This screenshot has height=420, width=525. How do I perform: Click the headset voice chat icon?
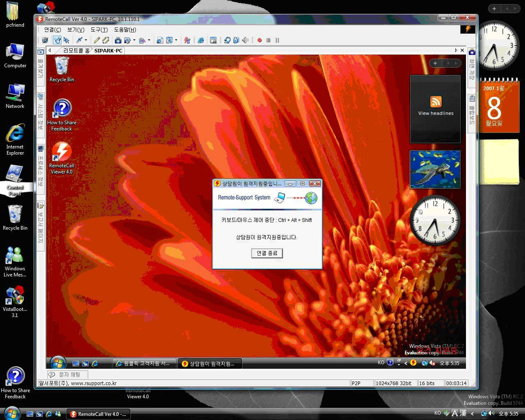click(227, 40)
